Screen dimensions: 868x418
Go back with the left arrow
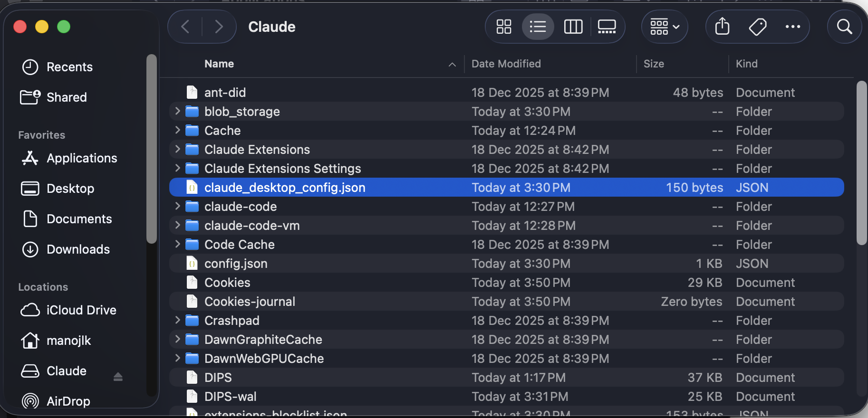point(186,27)
